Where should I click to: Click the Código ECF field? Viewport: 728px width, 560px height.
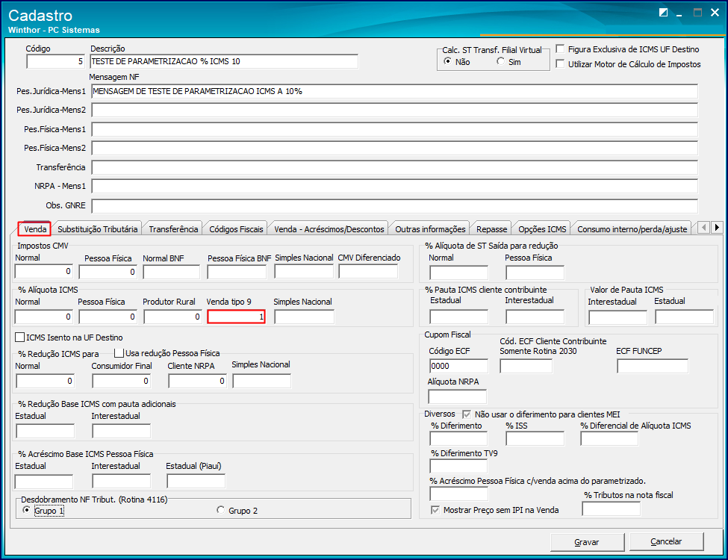[x=458, y=366]
